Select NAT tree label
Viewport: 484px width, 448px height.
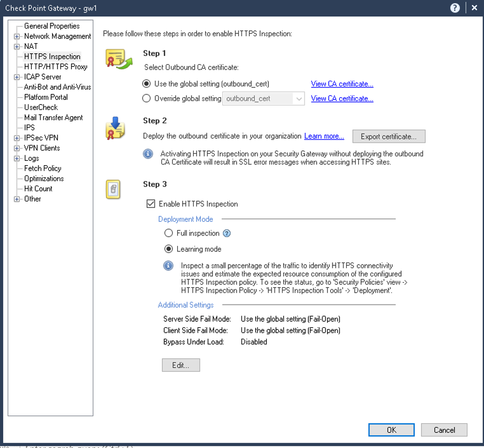coord(31,46)
